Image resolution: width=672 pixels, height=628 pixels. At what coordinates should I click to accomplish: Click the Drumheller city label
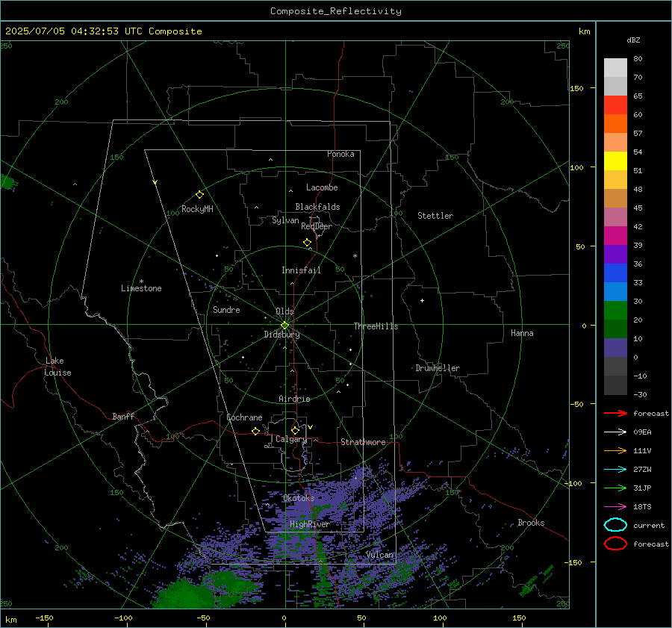tap(438, 368)
